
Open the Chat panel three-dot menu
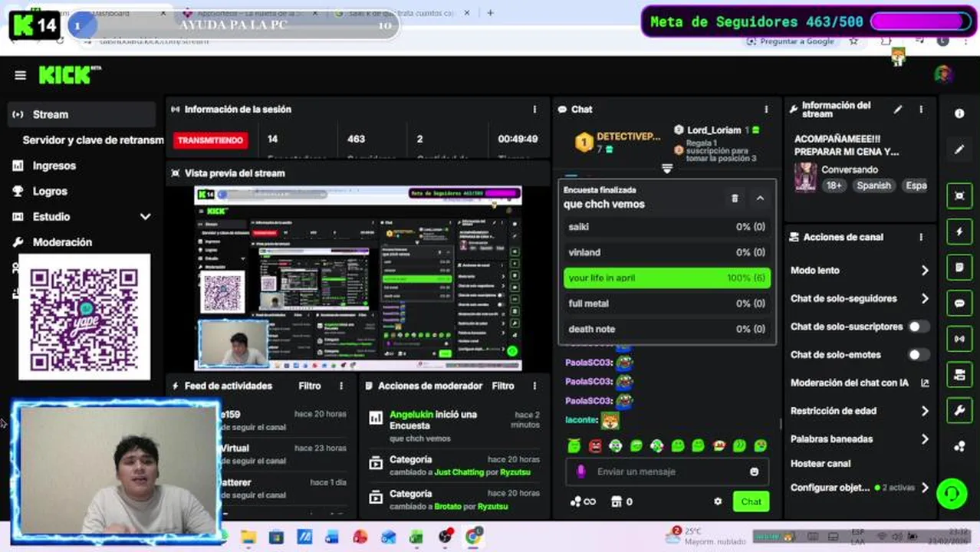[x=765, y=110]
